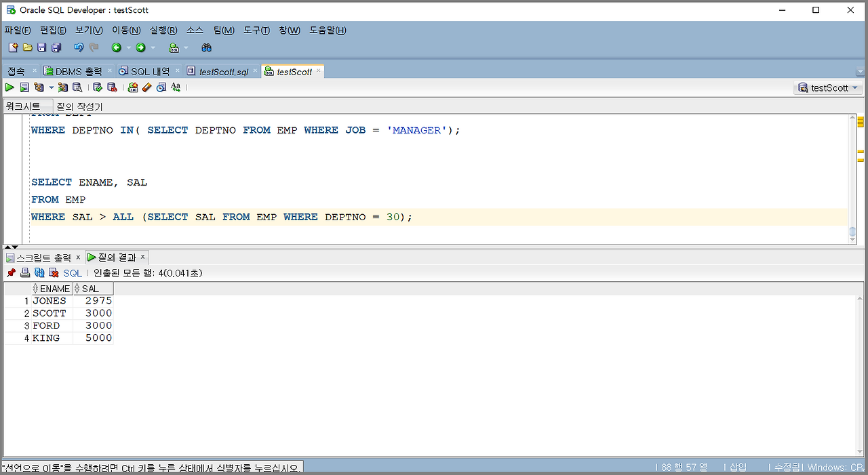
Task: Commit changes via the database-check icon
Action: pyautogui.click(x=97, y=87)
